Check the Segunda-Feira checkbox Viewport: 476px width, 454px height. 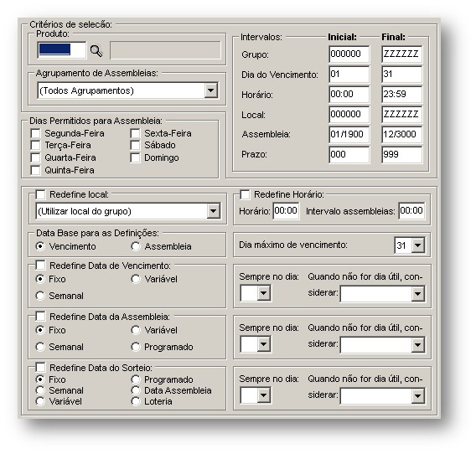(x=35, y=133)
